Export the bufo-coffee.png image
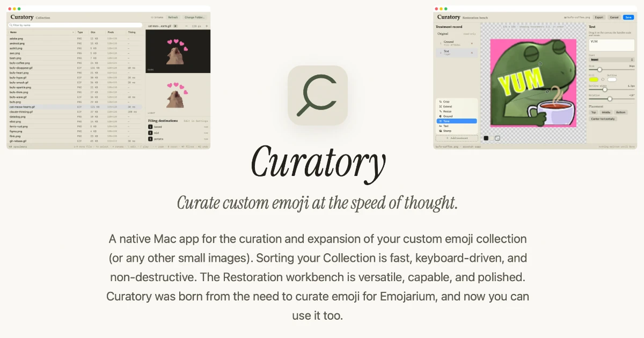The width and height of the screenshot is (644, 338). (x=599, y=17)
